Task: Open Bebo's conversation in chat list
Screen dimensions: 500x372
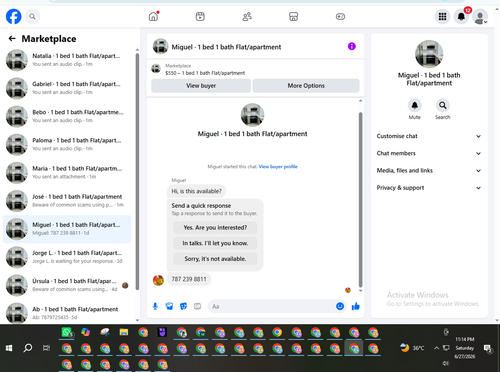Action: click(x=67, y=116)
